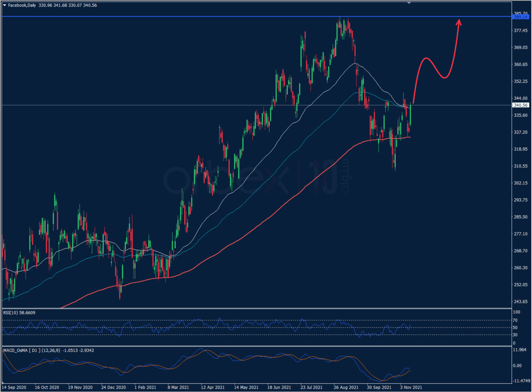The width and height of the screenshot is (532, 392).
Task: Click the 340.56 current price label
Action: pyautogui.click(x=520, y=105)
